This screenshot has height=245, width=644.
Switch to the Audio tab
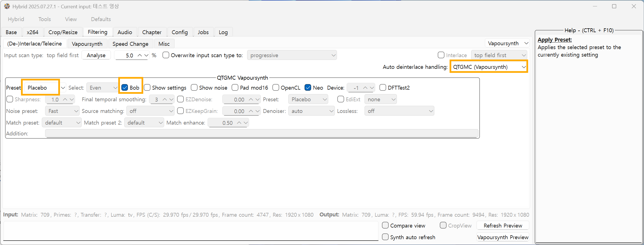(x=125, y=32)
